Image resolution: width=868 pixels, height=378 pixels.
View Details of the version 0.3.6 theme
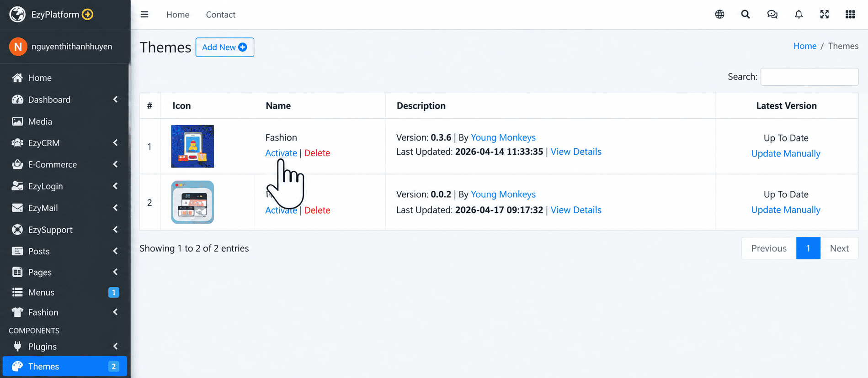tap(576, 152)
